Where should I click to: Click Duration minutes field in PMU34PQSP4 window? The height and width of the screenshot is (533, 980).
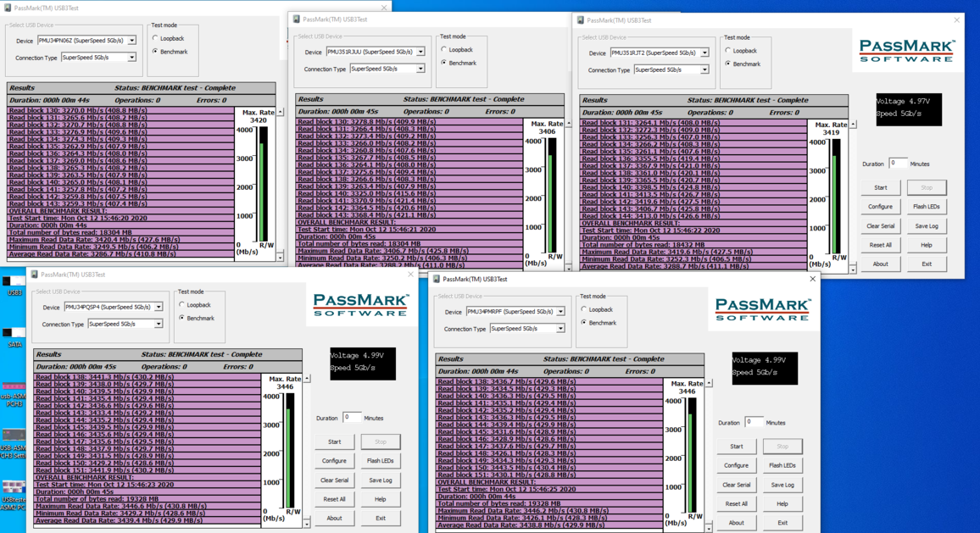coord(353,418)
